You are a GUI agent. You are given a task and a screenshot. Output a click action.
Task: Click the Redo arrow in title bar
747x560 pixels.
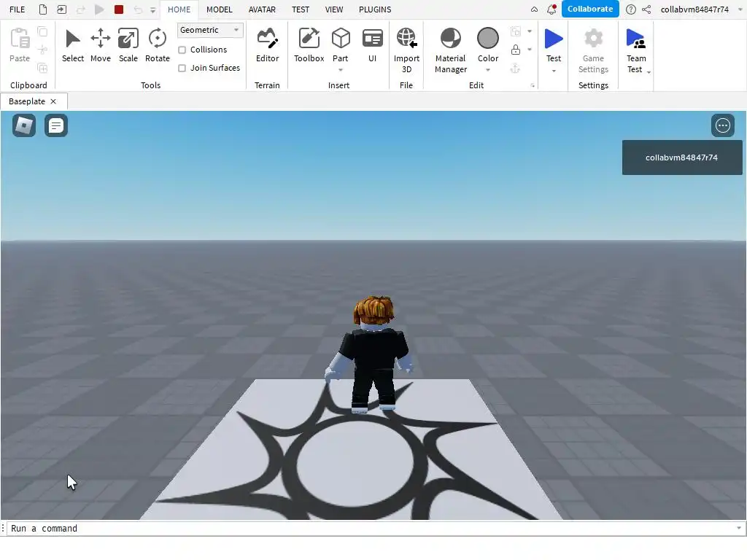pos(80,9)
